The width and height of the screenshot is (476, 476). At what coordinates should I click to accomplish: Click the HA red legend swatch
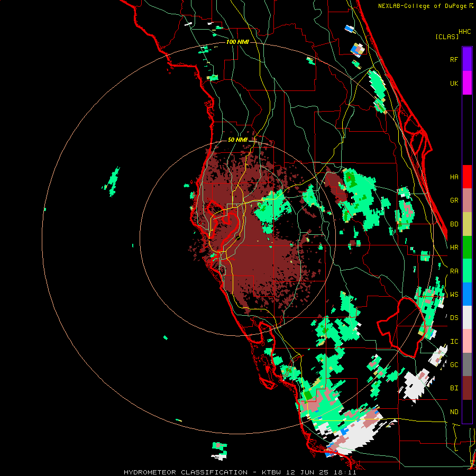point(467,177)
